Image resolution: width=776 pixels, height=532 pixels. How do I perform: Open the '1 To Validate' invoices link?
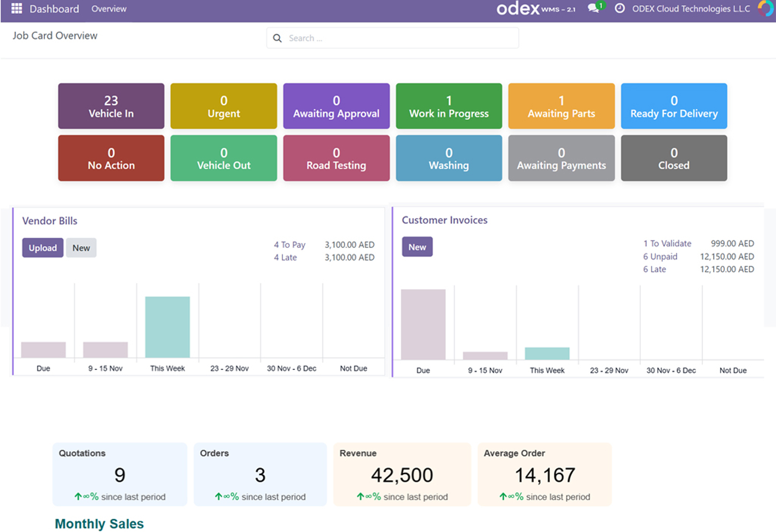tap(667, 243)
